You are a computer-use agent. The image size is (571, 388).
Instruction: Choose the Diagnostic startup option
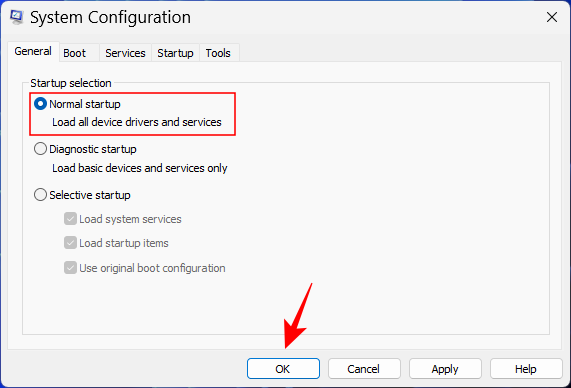click(x=40, y=149)
